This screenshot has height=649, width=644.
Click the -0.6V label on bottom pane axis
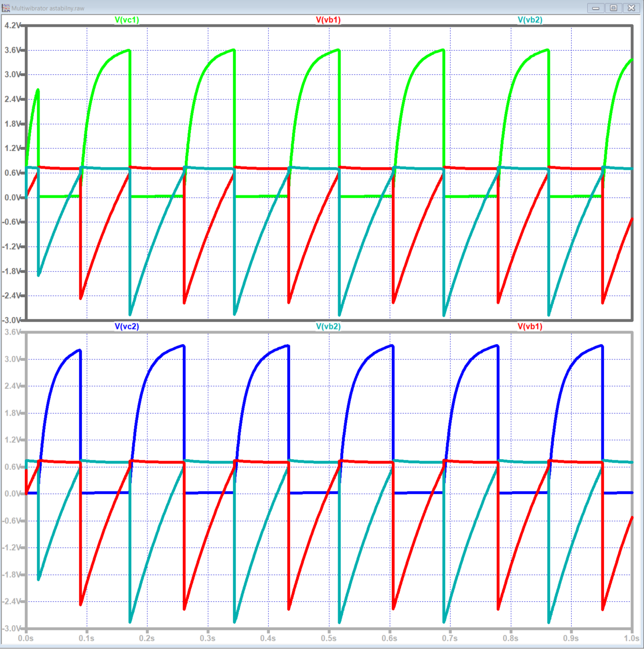click(11, 521)
